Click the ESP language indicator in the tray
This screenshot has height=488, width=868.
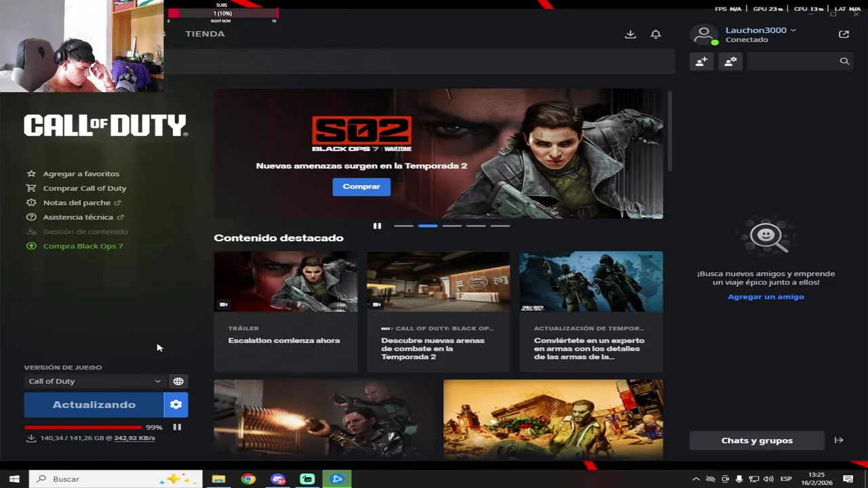(786, 479)
